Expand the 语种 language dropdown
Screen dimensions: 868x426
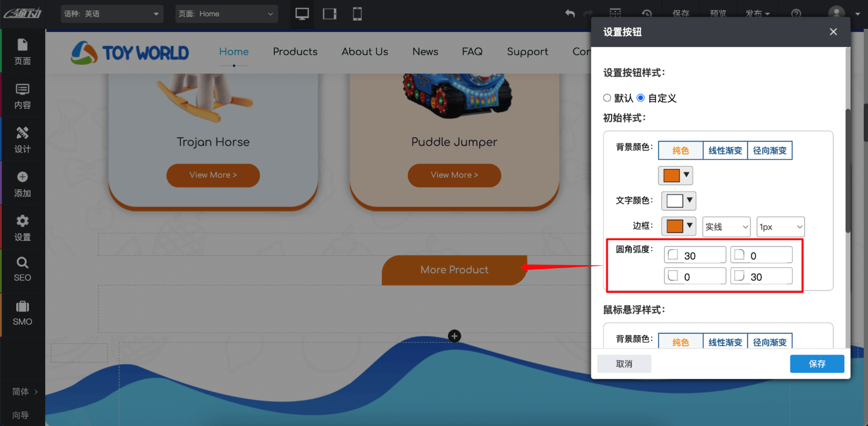click(112, 14)
